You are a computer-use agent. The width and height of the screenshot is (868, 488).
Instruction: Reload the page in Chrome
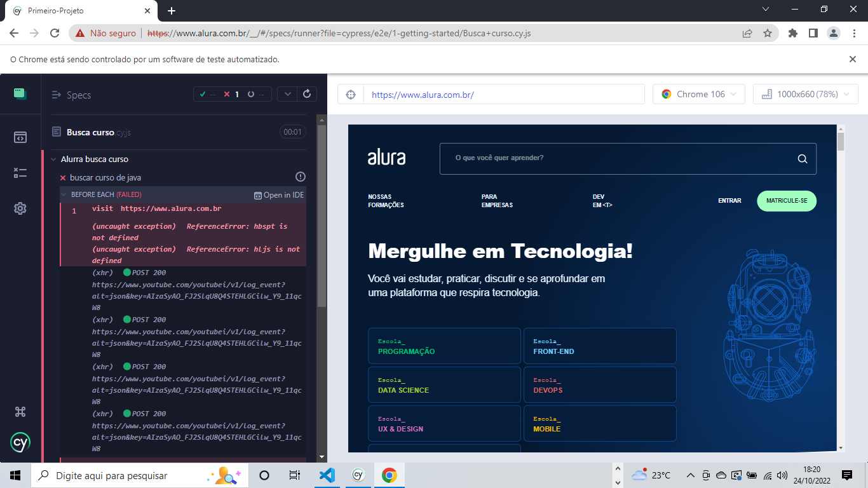55,33
